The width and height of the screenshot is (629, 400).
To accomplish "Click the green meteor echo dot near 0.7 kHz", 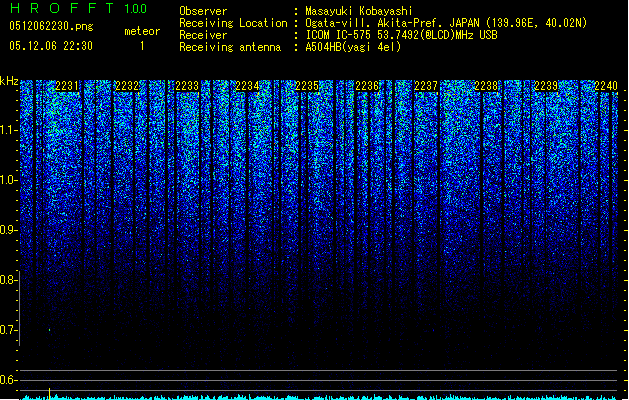I will coord(50,330).
